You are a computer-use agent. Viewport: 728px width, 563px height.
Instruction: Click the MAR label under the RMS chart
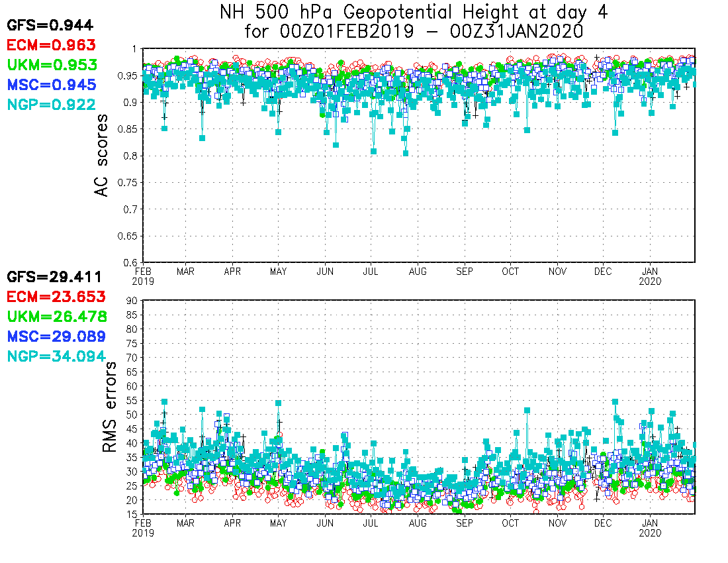point(186,523)
